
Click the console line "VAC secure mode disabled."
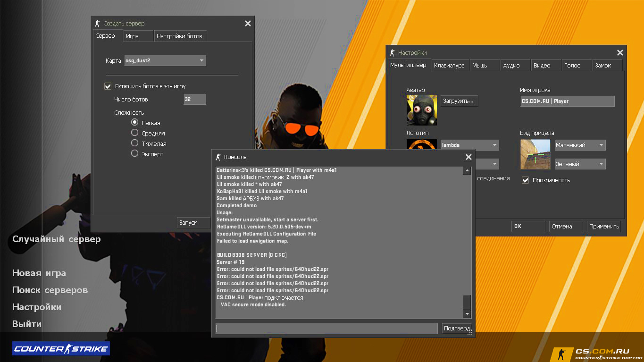point(253,304)
